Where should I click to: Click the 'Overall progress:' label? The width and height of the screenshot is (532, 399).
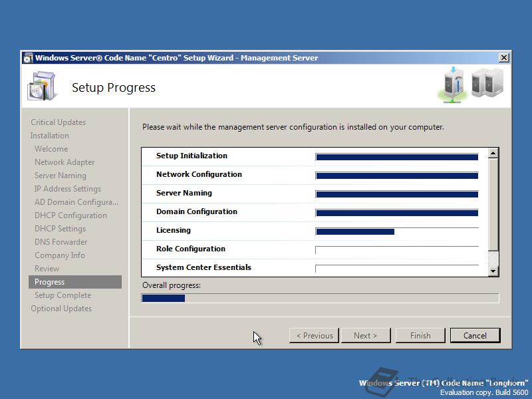(172, 285)
